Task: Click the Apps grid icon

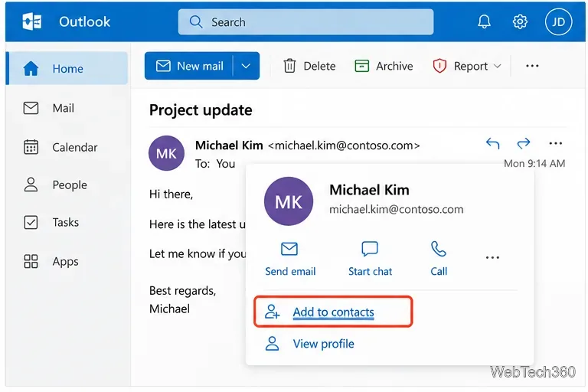Action: point(31,261)
